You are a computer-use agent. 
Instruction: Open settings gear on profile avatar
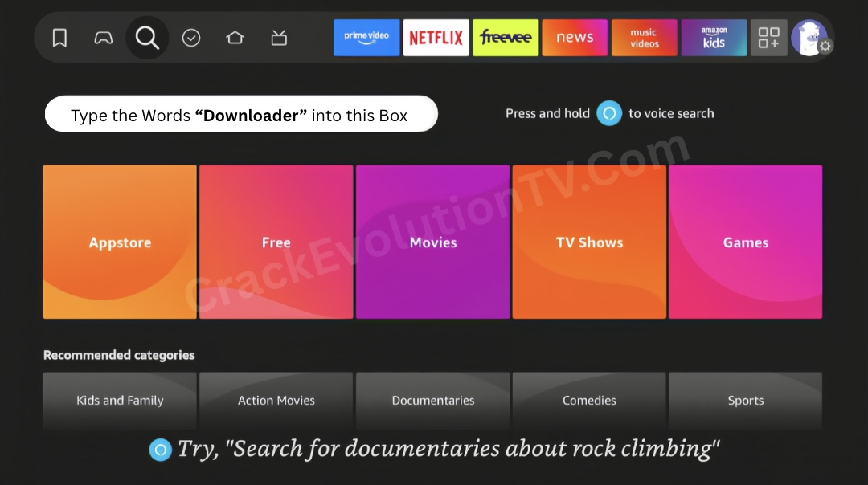[825, 47]
